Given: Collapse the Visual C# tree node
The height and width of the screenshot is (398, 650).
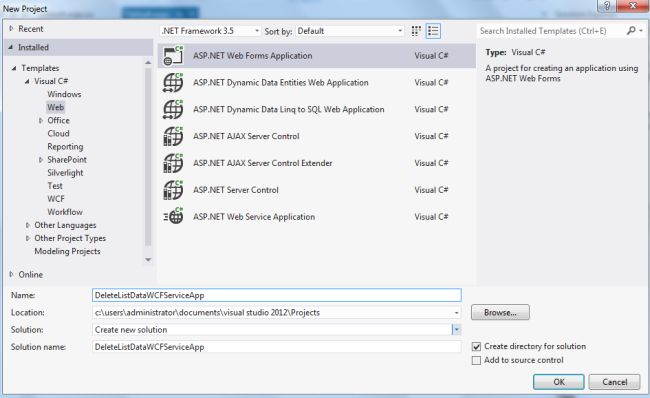Looking at the screenshot, I should click(27, 81).
